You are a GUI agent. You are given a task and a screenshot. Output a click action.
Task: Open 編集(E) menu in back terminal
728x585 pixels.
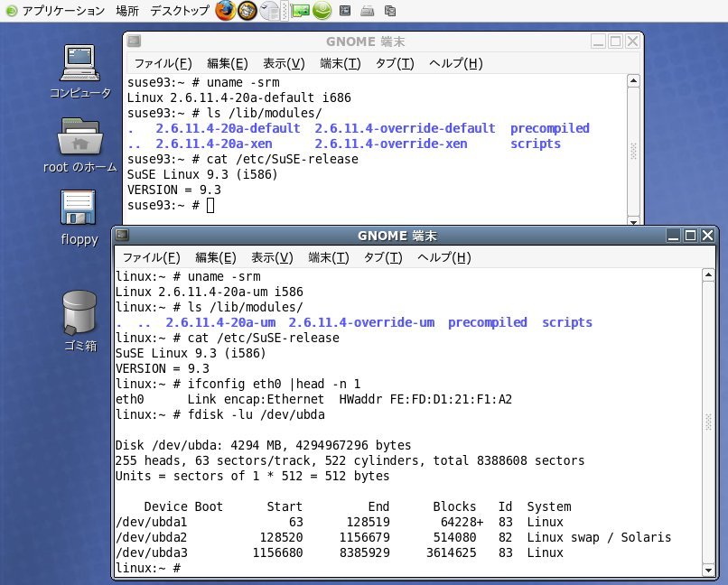pos(228,63)
